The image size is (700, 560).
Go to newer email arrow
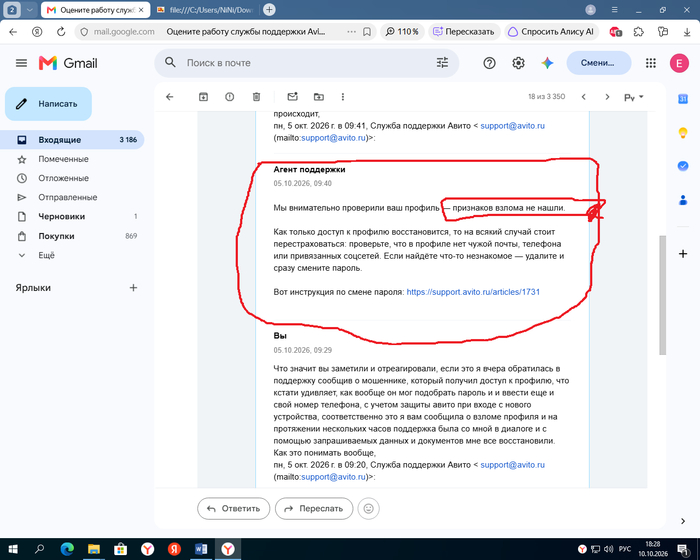[x=583, y=97]
